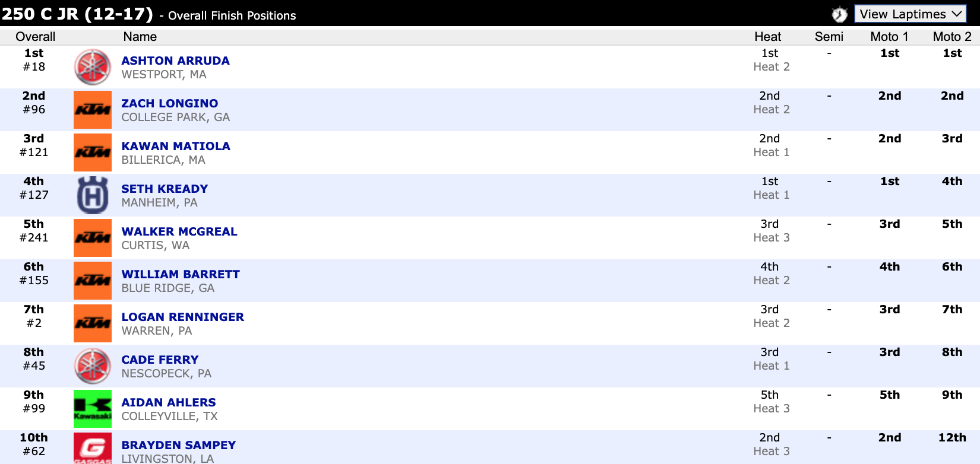The width and height of the screenshot is (980, 464).
Task: Click the Heat column header
Action: coord(767,37)
